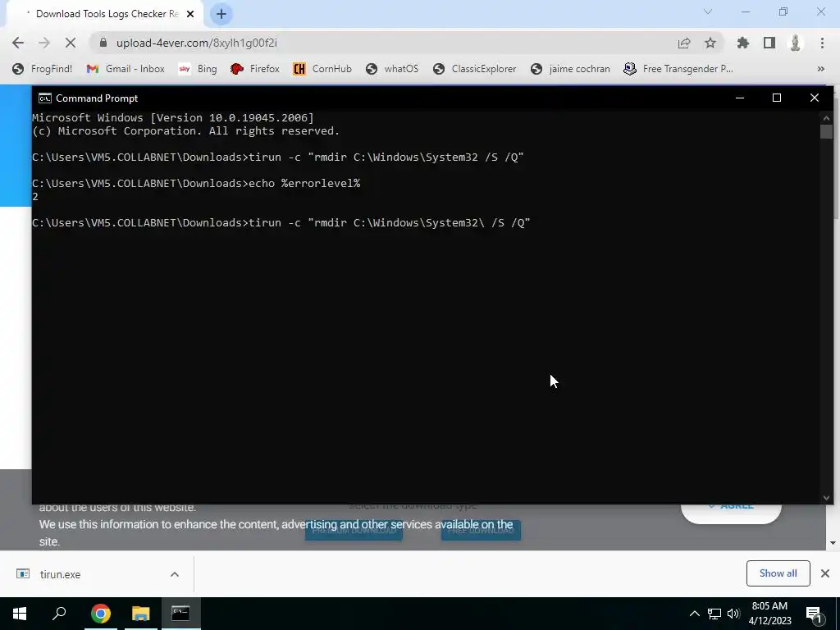840x630 pixels.
Task: Open the tab search chevron in Chrome
Action: click(708, 11)
